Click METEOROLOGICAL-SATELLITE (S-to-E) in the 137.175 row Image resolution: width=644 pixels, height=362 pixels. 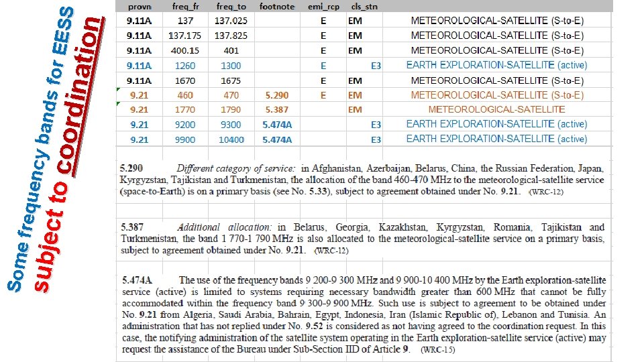(x=497, y=36)
